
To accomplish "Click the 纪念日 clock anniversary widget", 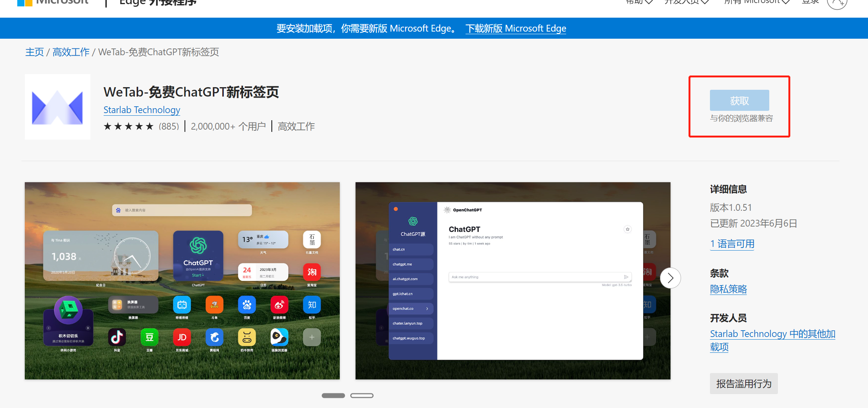I will (x=101, y=255).
